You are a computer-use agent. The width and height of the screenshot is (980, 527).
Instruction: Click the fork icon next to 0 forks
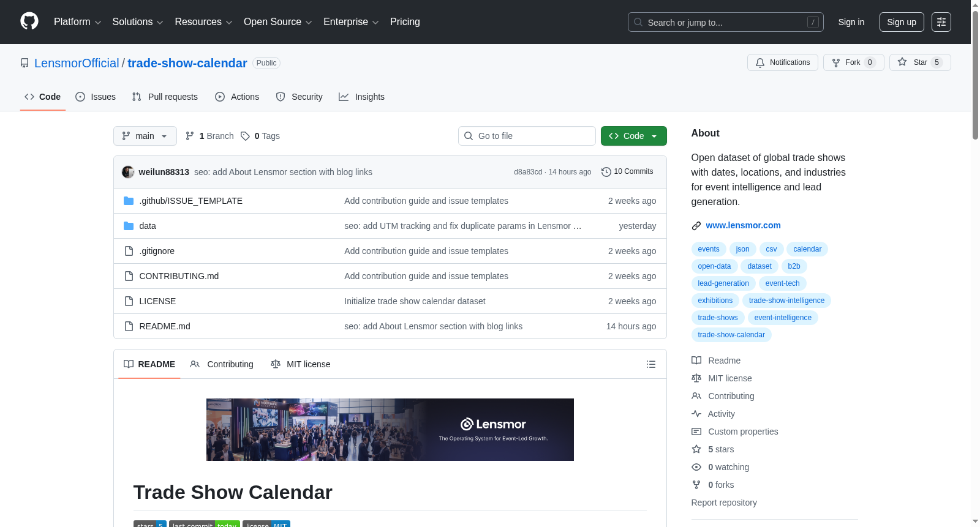coord(696,485)
